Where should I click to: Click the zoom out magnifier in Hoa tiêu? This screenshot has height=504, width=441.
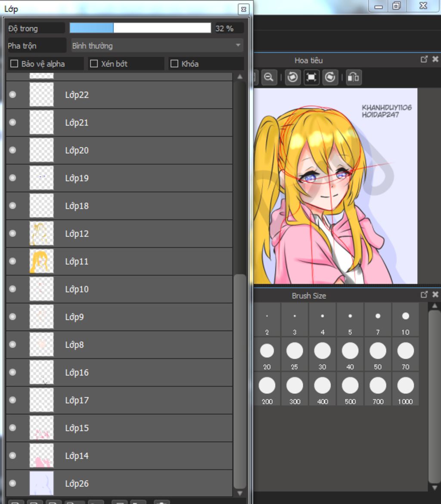pos(269,77)
